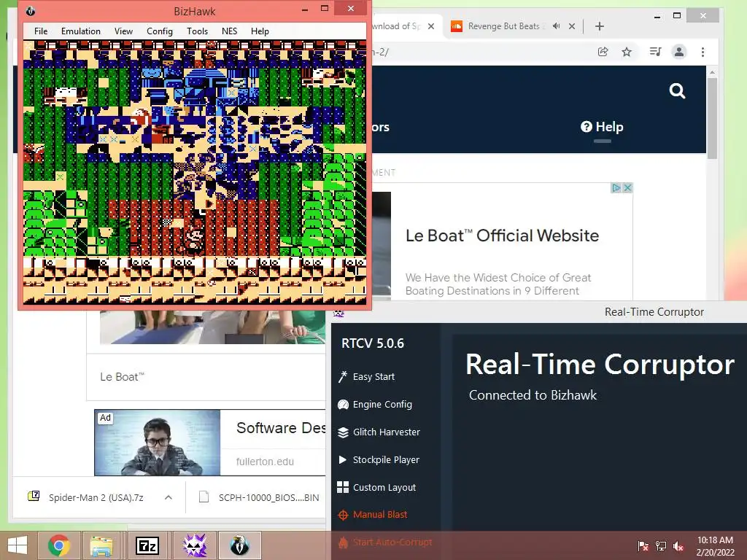Close the Revenge But Beats tab

(572, 26)
